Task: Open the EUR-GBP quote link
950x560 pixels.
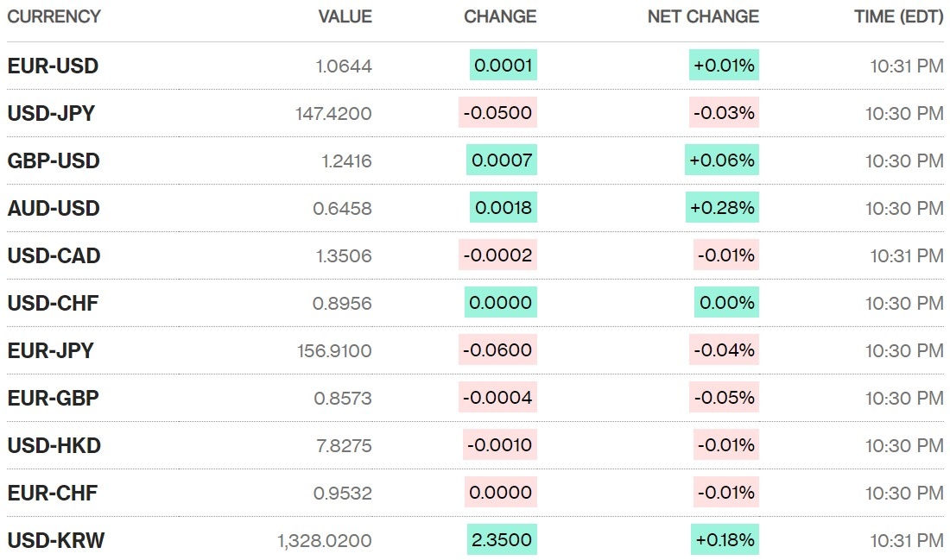Action: tap(53, 398)
